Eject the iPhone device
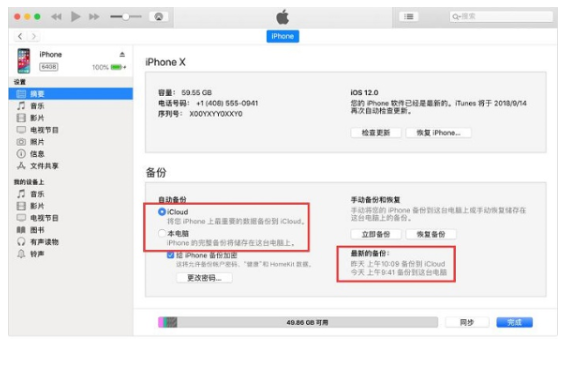The height and width of the screenshot is (378, 562). pyautogui.click(x=122, y=54)
